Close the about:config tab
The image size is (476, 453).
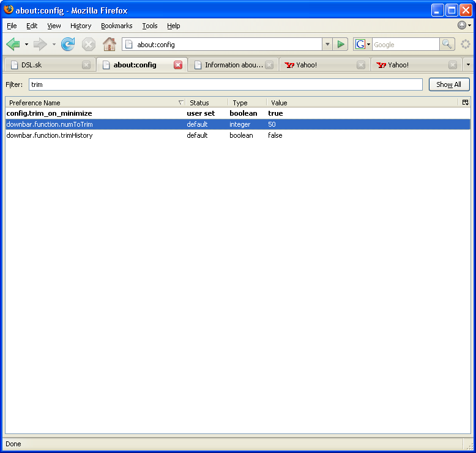(x=178, y=65)
